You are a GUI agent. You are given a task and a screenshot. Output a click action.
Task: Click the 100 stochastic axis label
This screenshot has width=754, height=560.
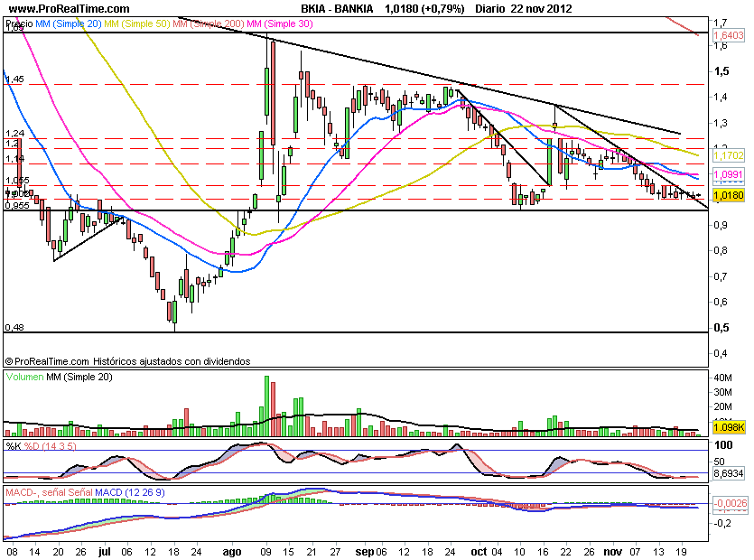coord(723,445)
